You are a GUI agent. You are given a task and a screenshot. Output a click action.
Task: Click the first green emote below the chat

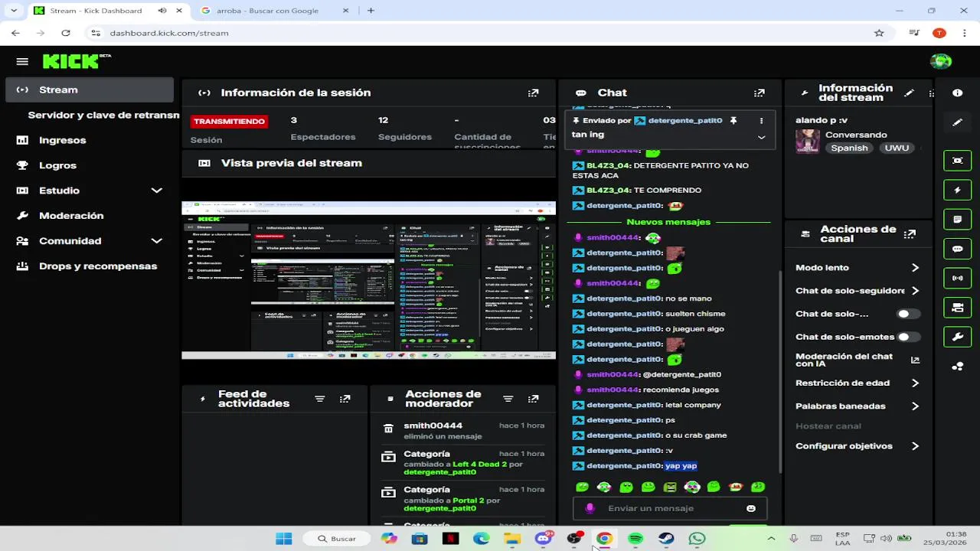click(x=582, y=487)
